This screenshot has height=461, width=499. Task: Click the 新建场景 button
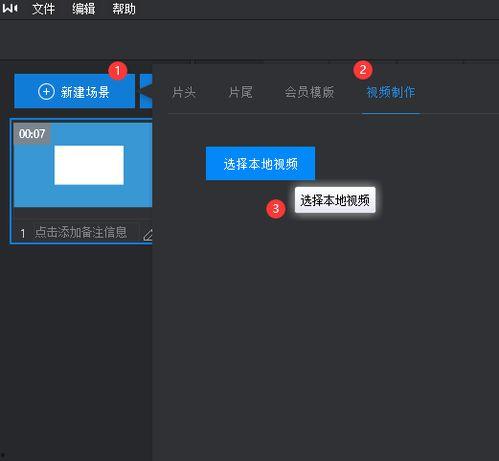(75, 91)
